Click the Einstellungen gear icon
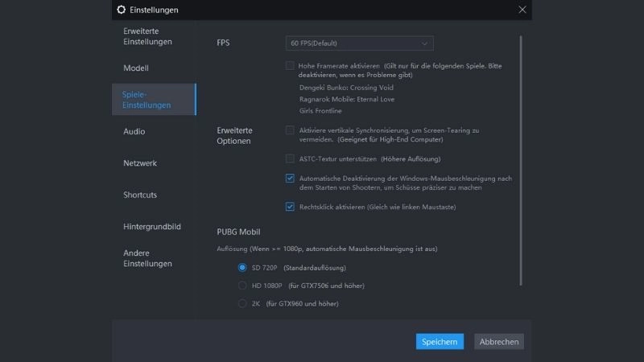The image size is (644, 362). click(x=122, y=10)
